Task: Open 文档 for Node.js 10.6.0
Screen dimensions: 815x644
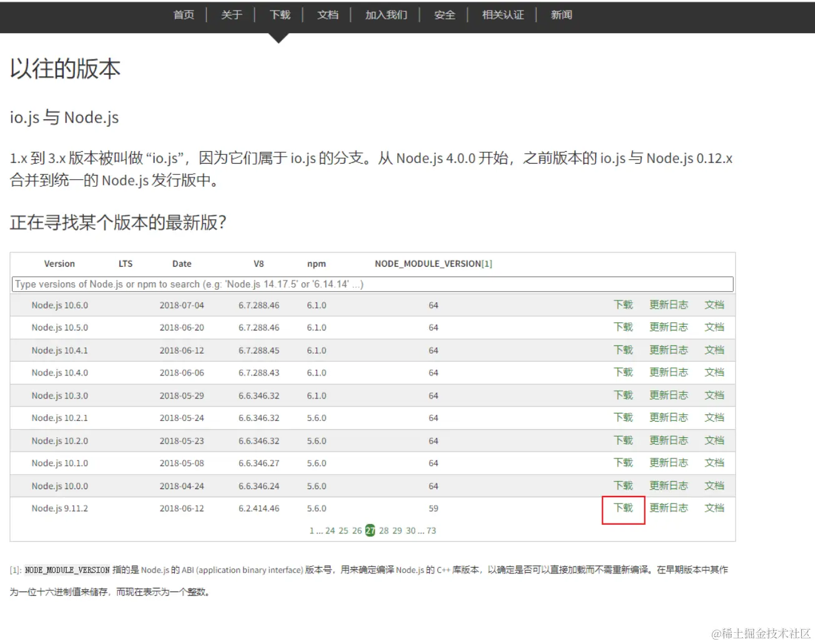Action: coord(714,305)
